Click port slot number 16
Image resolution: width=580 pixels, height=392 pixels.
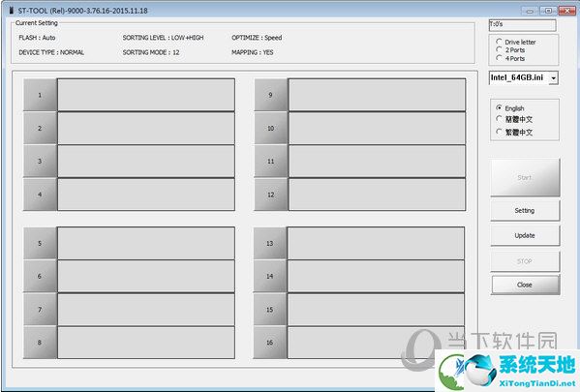pyautogui.click(x=269, y=343)
